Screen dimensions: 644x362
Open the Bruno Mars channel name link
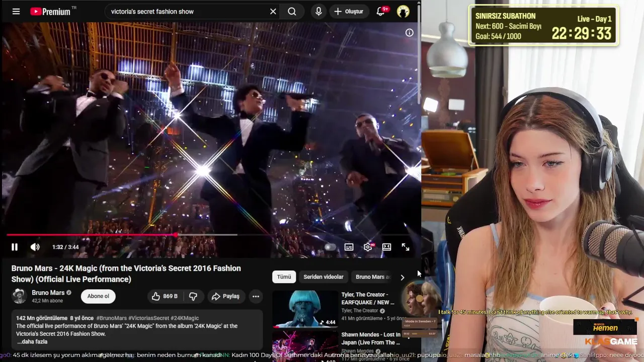point(48,293)
